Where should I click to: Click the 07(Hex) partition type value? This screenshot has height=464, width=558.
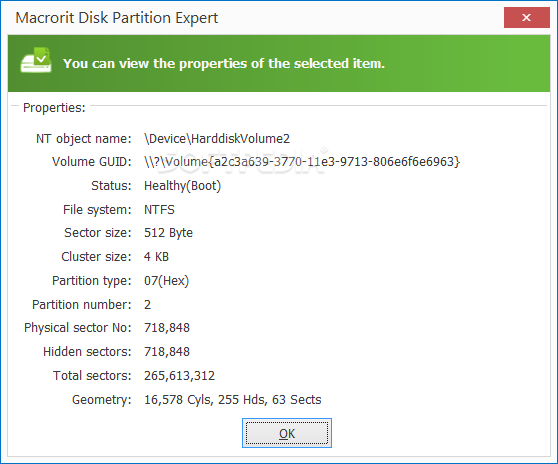pyautogui.click(x=166, y=281)
